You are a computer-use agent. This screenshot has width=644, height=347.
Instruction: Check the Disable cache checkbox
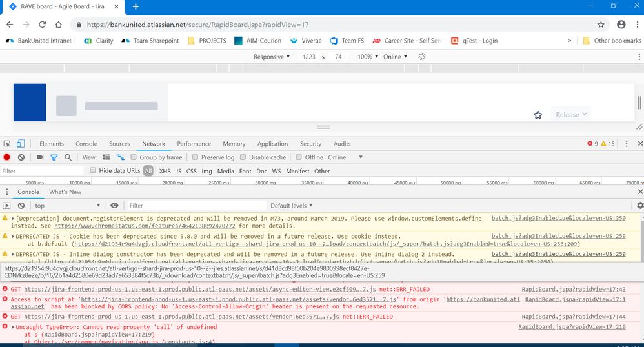[243, 157]
